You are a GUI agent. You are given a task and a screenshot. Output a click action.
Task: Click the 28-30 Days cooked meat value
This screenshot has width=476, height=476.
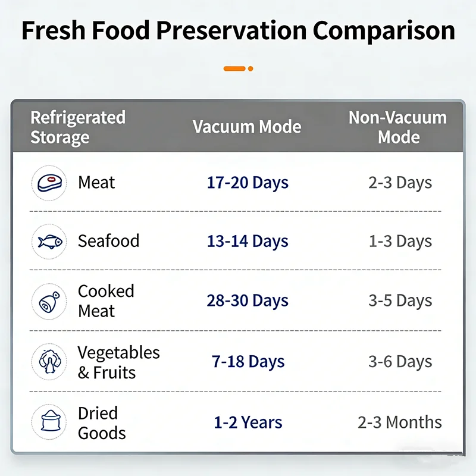coord(248,300)
